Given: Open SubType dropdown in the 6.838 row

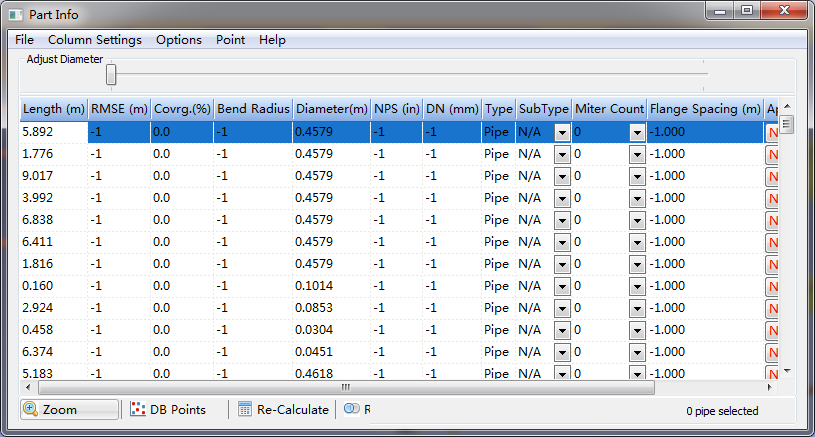Looking at the screenshot, I should pyautogui.click(x=562, y=221).
